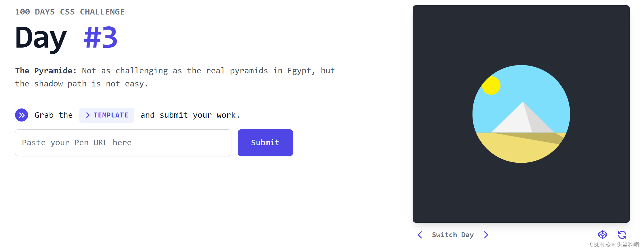Click the 'Day #3' heading
The width and height of the screenshot is (644, 250).
click(66, 37)
